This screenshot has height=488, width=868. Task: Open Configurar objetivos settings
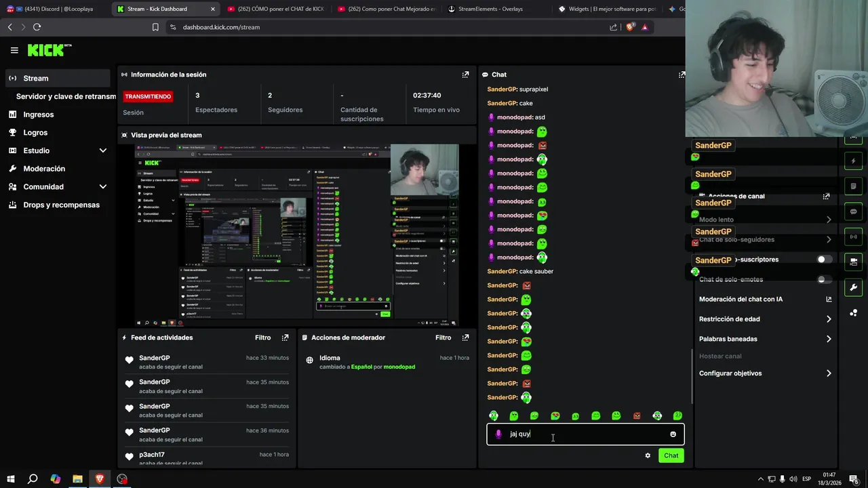[765, 373]
